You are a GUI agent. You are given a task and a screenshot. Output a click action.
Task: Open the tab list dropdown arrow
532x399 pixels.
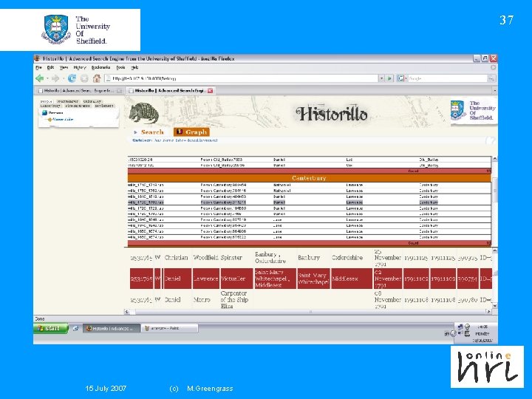click(x=494, y=91)
